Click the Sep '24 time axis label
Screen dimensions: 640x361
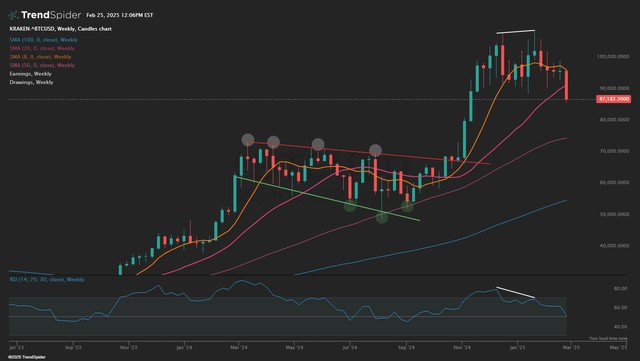pyautogui.click(x=406, y=348)
